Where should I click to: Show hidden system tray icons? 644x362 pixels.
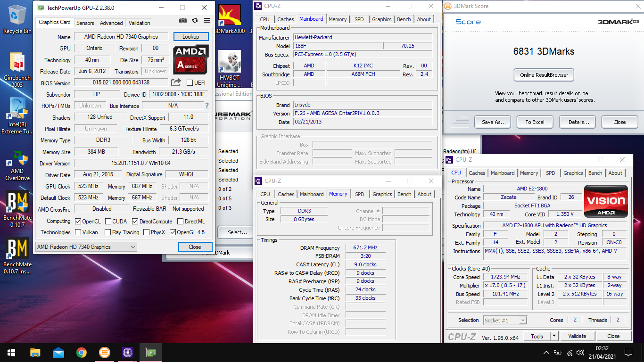[546, 353]
